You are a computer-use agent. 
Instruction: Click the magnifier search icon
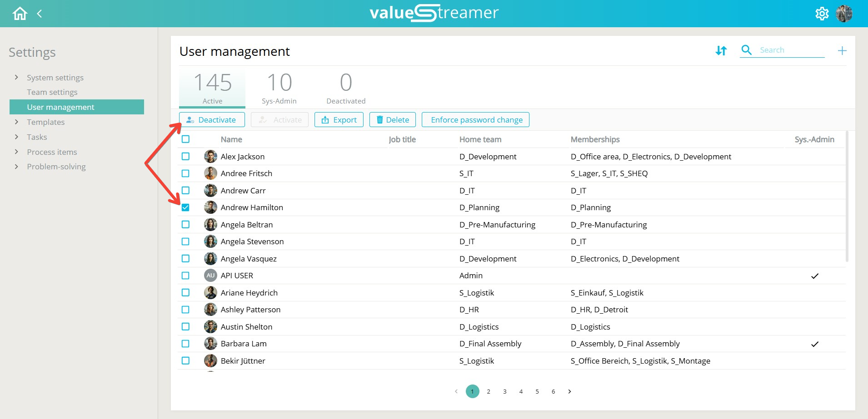coord(746,50)
